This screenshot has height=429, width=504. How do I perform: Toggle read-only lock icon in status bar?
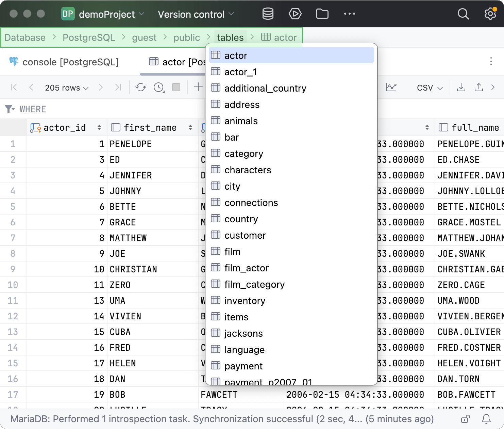pos(465,419)
